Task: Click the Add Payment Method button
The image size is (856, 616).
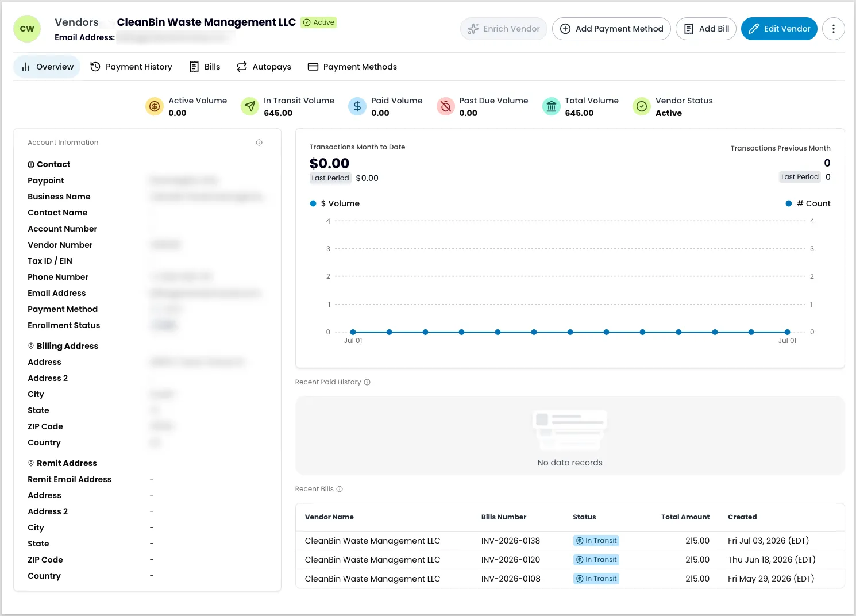Action: coord(611,29)
